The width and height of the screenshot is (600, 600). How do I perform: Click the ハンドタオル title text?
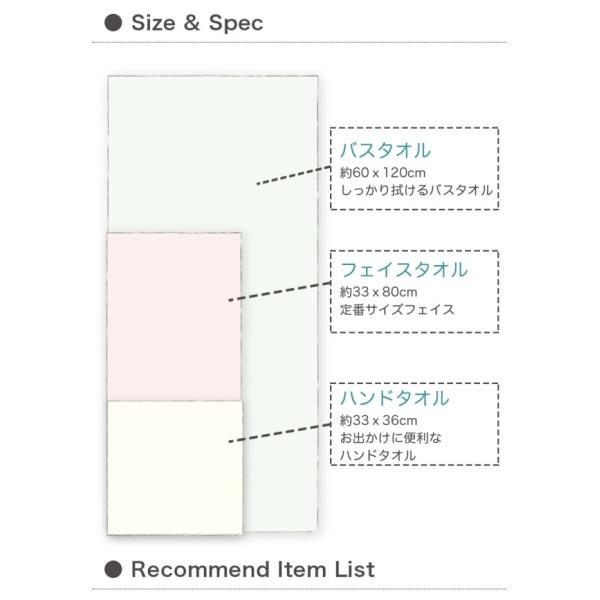click(x=395, y=398)
